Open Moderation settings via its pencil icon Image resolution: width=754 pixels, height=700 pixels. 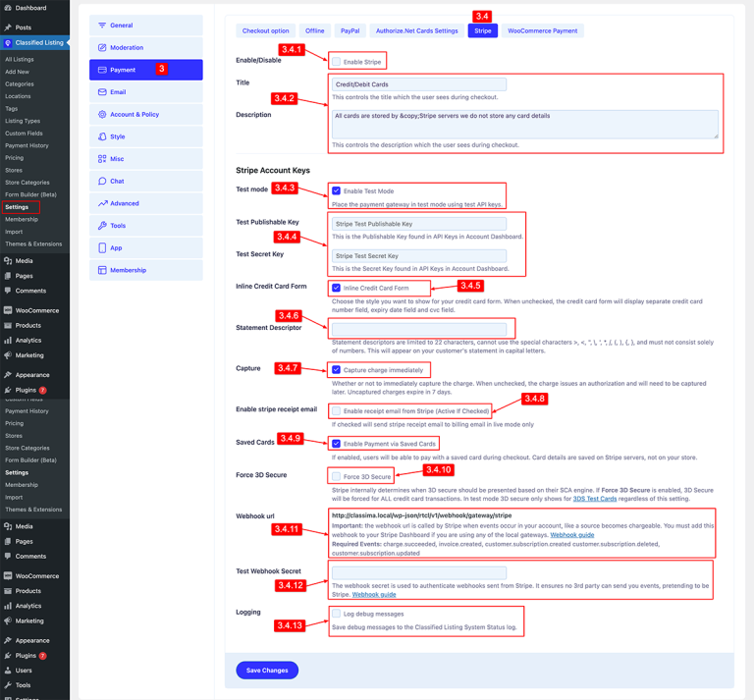point(102,47)
